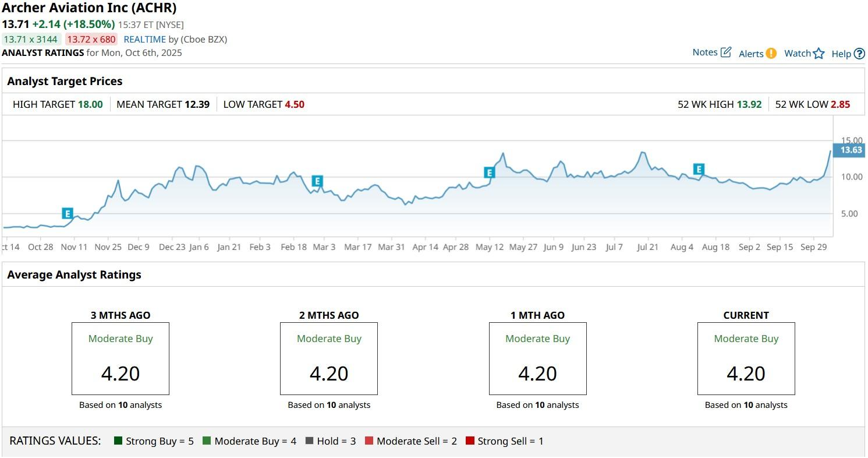Click the Strong Sell = 1 legend text
The image size is (868, 458).
[511, 441]
